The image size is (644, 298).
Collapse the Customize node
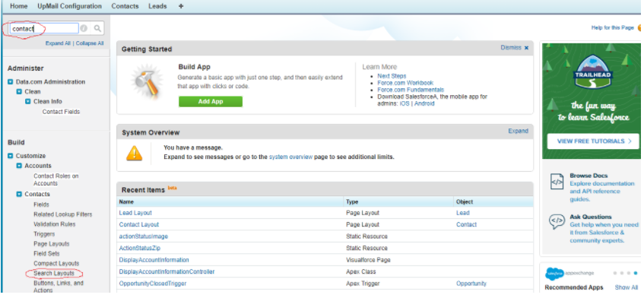click(x=11, y=156)
